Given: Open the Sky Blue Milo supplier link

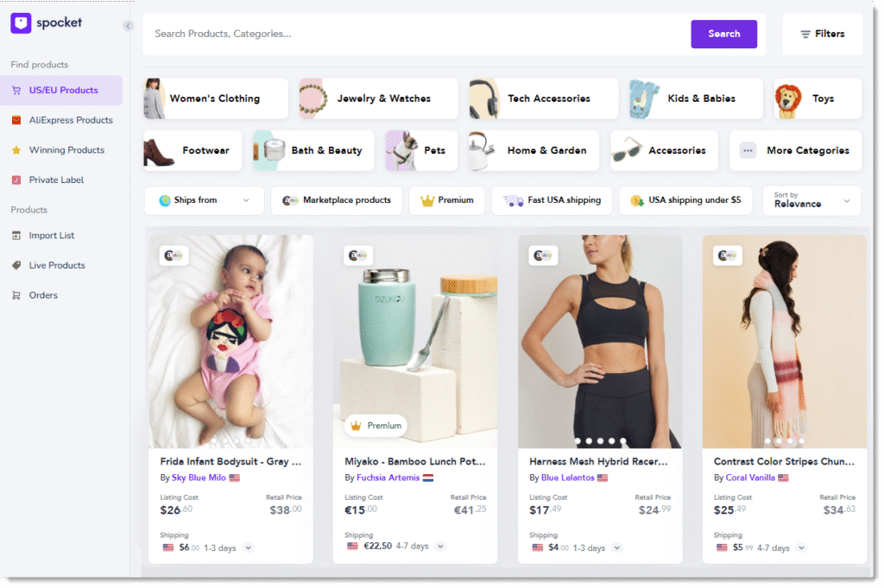Looking at the screenshot, I should (199, 477).
